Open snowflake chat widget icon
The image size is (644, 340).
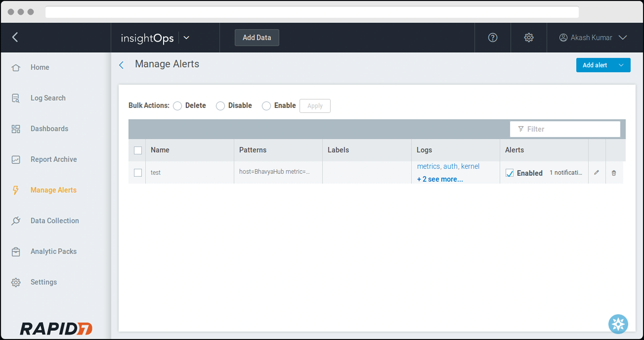pos(618,324)
